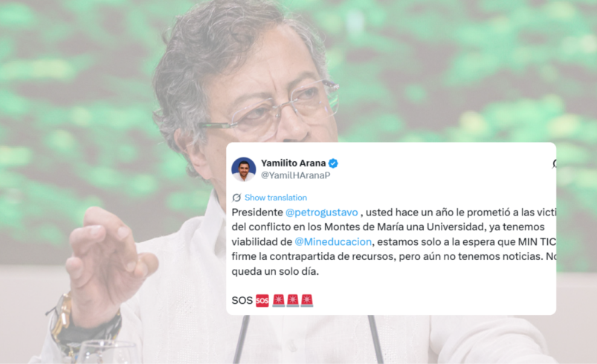Click the translate icon beside Show translation
The width and height of the screenshot is (597, 364).
(236, 198)
